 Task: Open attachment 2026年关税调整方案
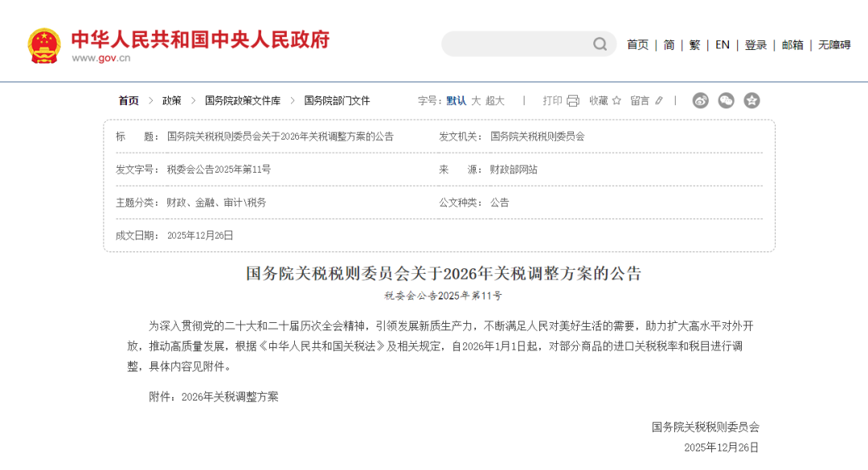coord(230,397)
